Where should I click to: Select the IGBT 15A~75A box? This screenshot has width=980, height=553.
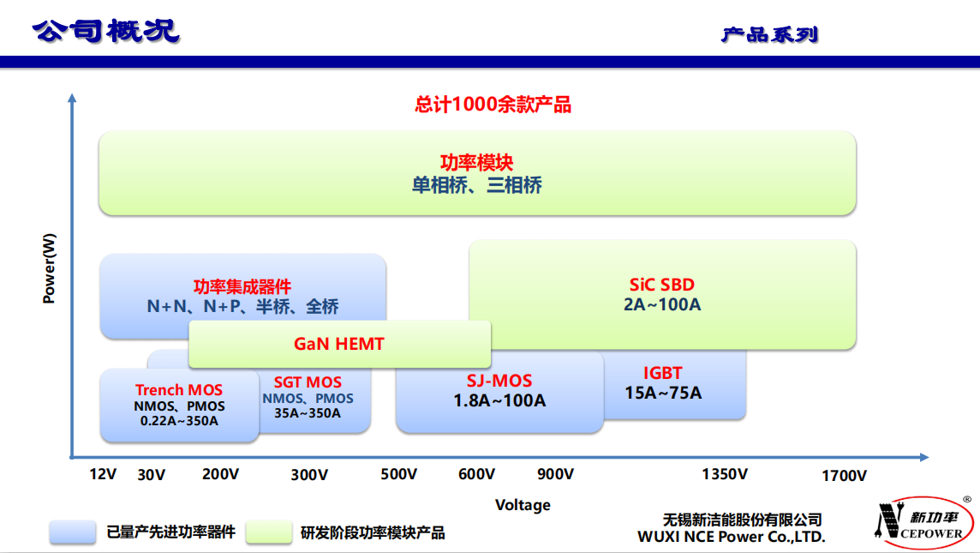coord(673,383)
